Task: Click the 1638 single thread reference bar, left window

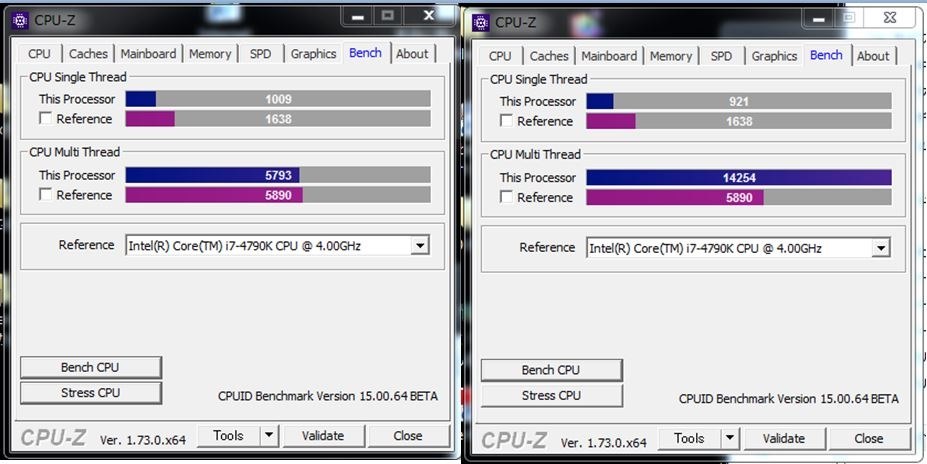Action: tap(278, 119)
